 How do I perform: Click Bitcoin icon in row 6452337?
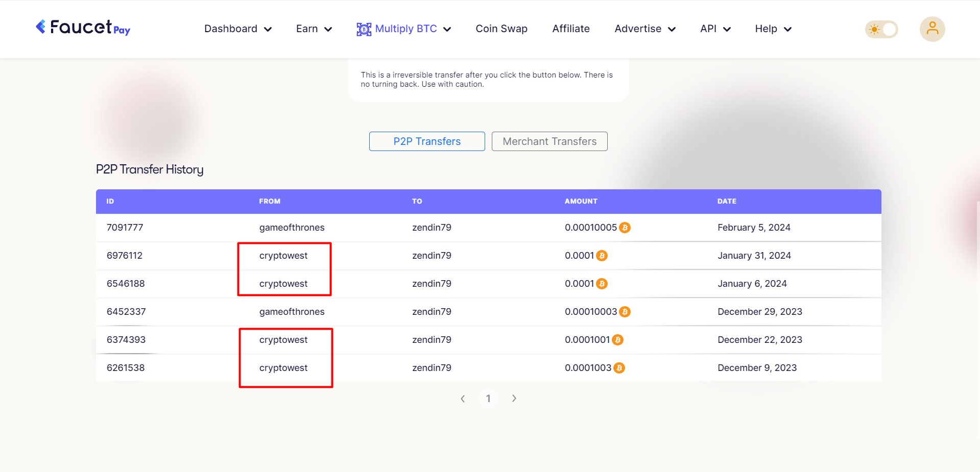coord(625,312)
